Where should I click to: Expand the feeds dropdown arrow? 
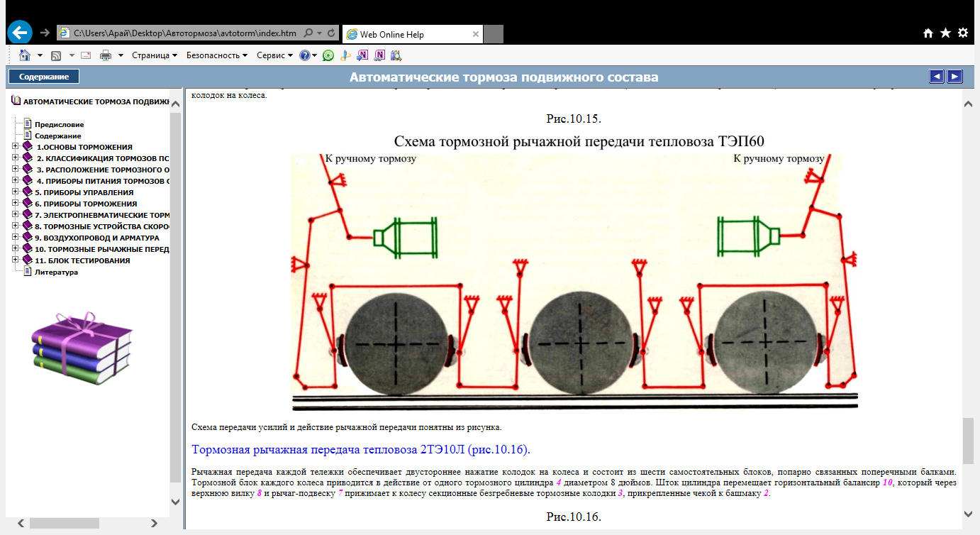pyautogui.click(x=71, y=55)
